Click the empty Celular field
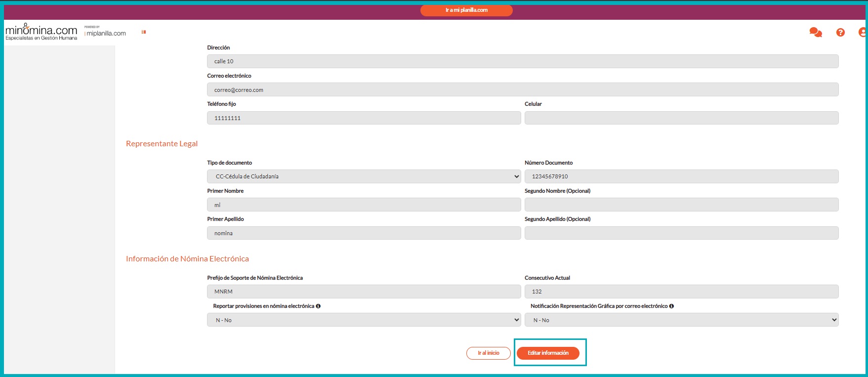 [x=682, y=118]
